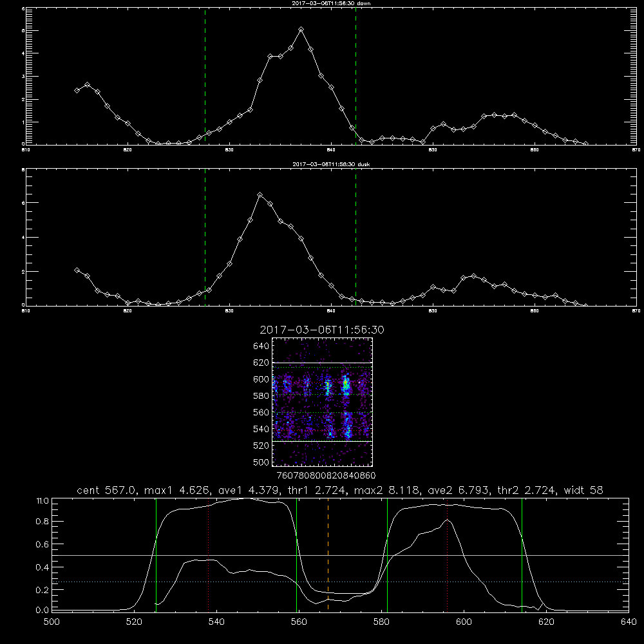Select the "0.6" y-axis label of bottom plot

(43, 544)
